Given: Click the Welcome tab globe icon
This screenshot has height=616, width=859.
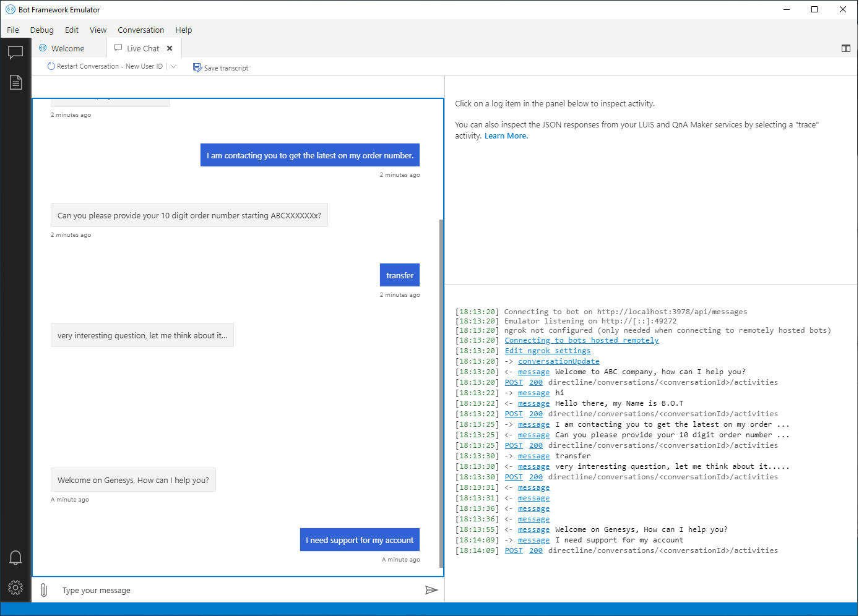Looking at the screenshot, I should click(x=43, y=48).
